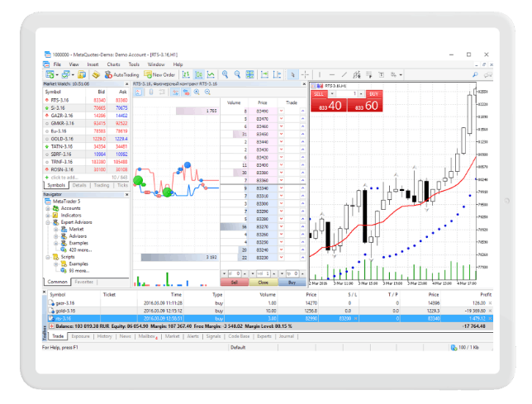Screen dimensions: 532x404
Task: Select the vertical line drawing tool
Action: point(319,74)
